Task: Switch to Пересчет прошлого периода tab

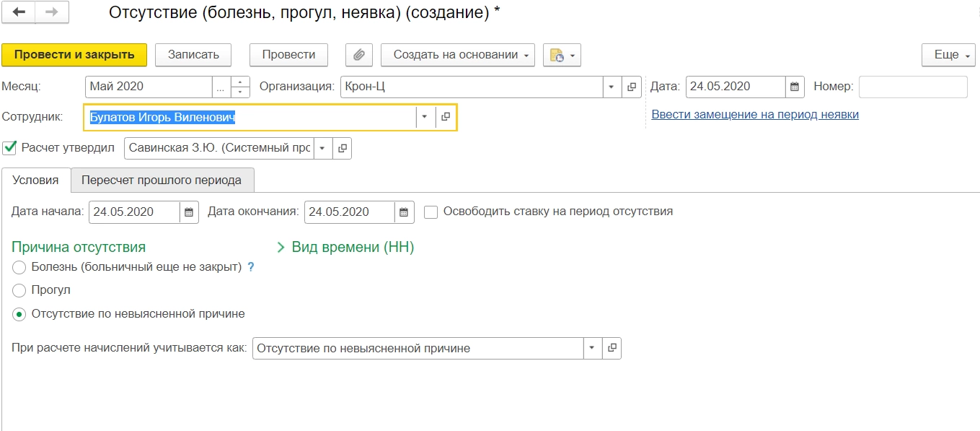Action: (x=162, y=180)
